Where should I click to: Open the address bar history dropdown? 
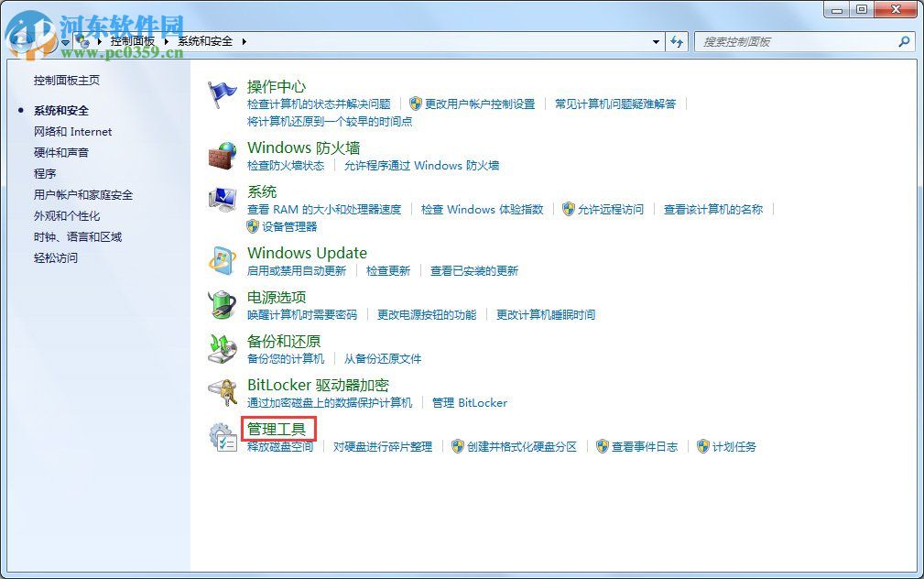[x=655, y=41]
